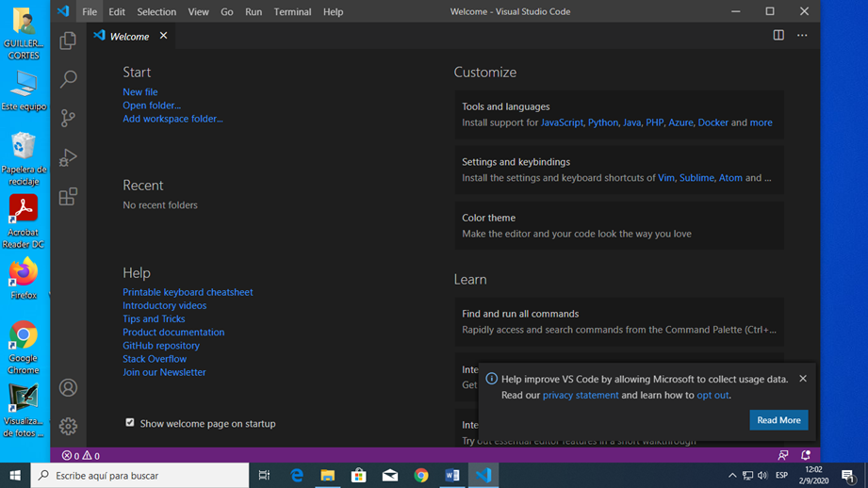Select Este equipo desktop icon
This screenshot has width=868, height=488.
click(24, 90)
